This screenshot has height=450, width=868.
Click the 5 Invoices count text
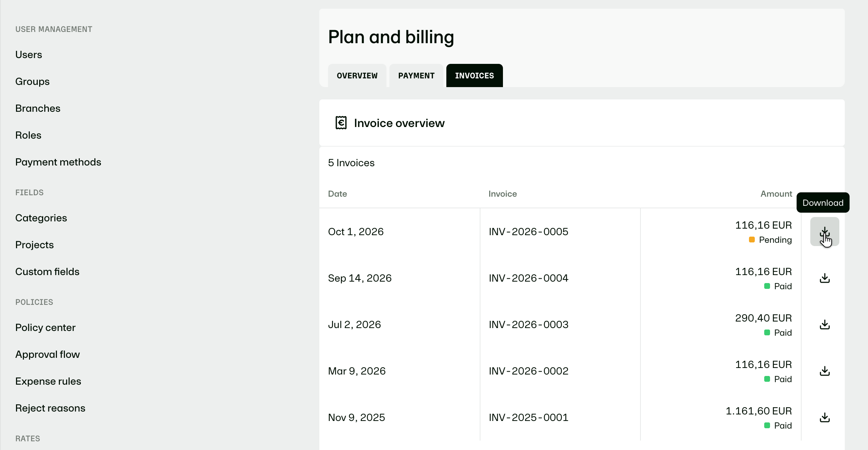coord(351,163)
